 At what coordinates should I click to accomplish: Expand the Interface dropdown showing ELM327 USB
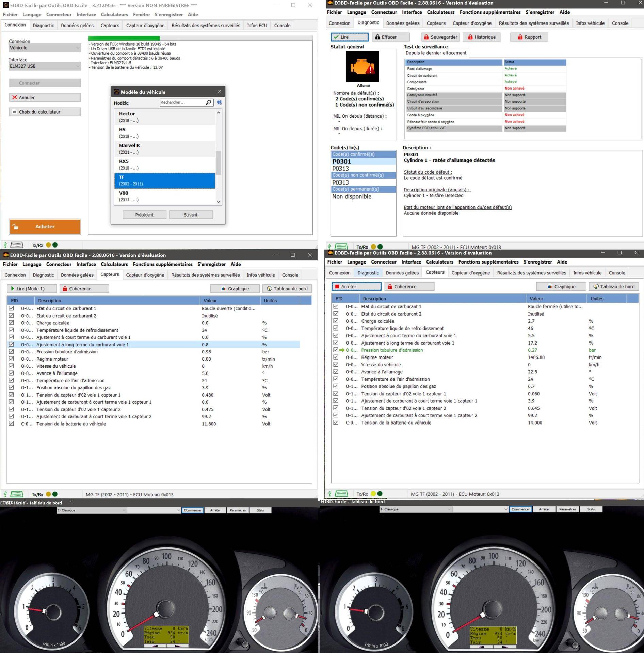[45, 66]
